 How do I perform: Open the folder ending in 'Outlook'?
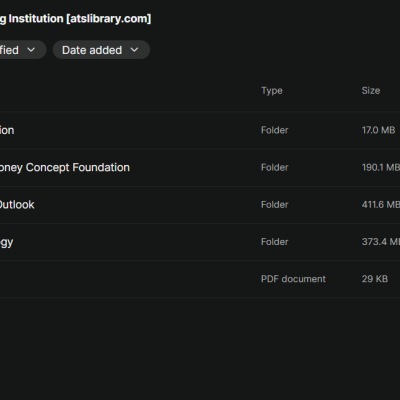(x=17, y=205)
